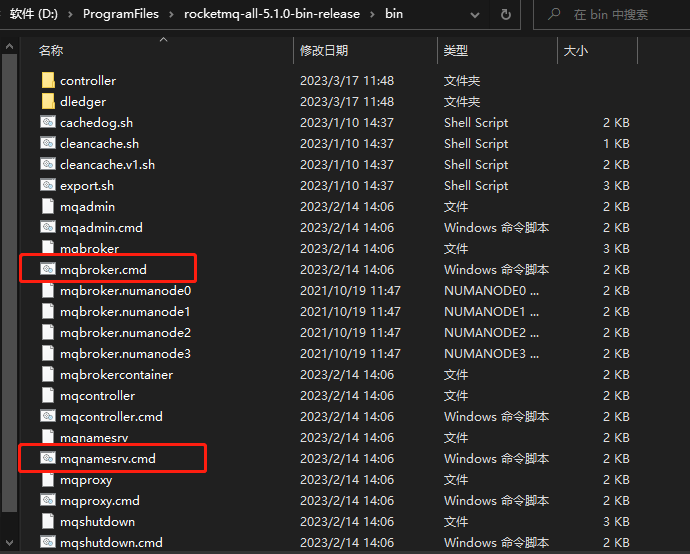The height and width of the screenshot is (554, 690).
Task: Select the mqshutdown.cmd script icon
Action: tap(48, 542)
